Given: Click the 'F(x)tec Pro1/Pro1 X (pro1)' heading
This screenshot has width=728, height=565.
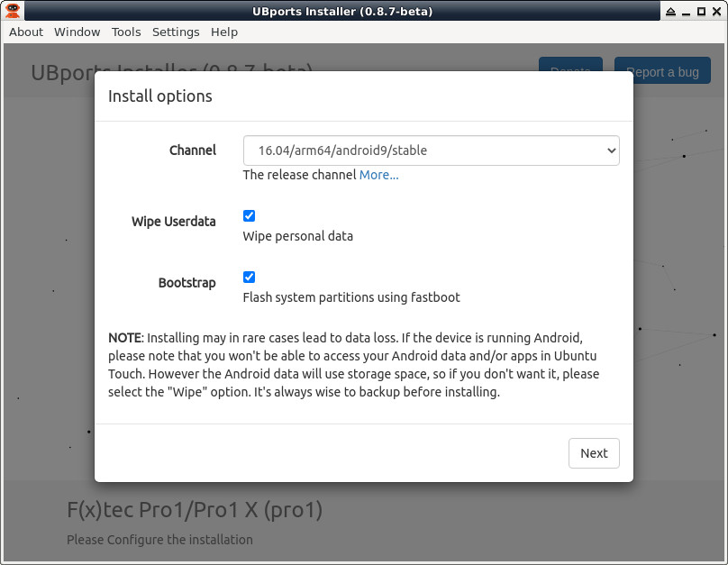Looking at the screenshot, I should [x=195, y=510].
